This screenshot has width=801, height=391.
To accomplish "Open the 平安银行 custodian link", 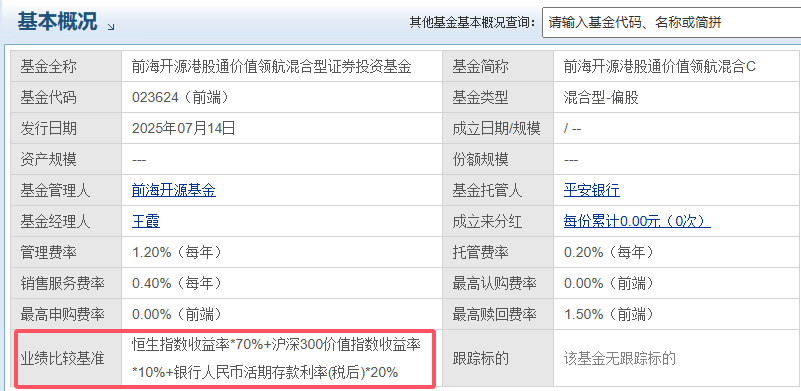I will pos(592,191).
